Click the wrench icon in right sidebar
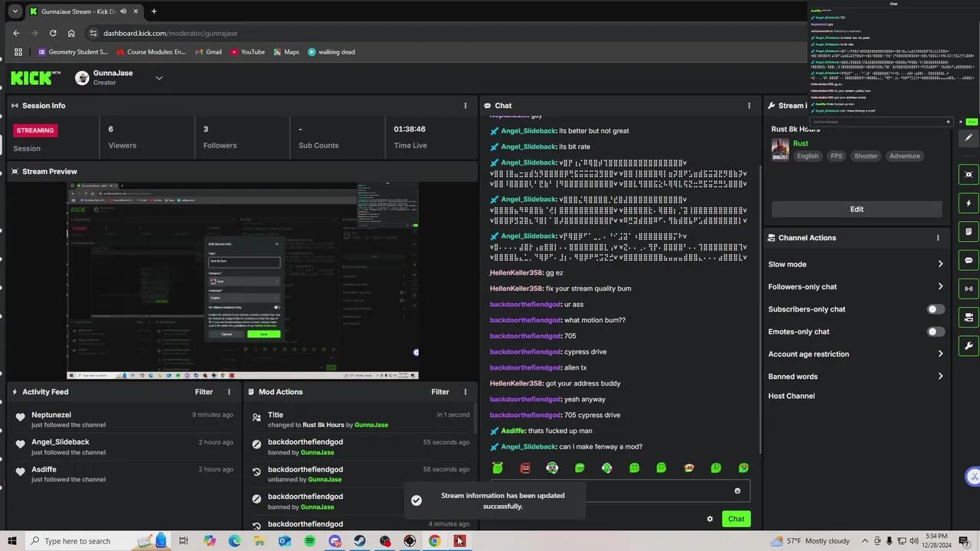This screenshot has width=980, height=551. click(x=969, y=346)
